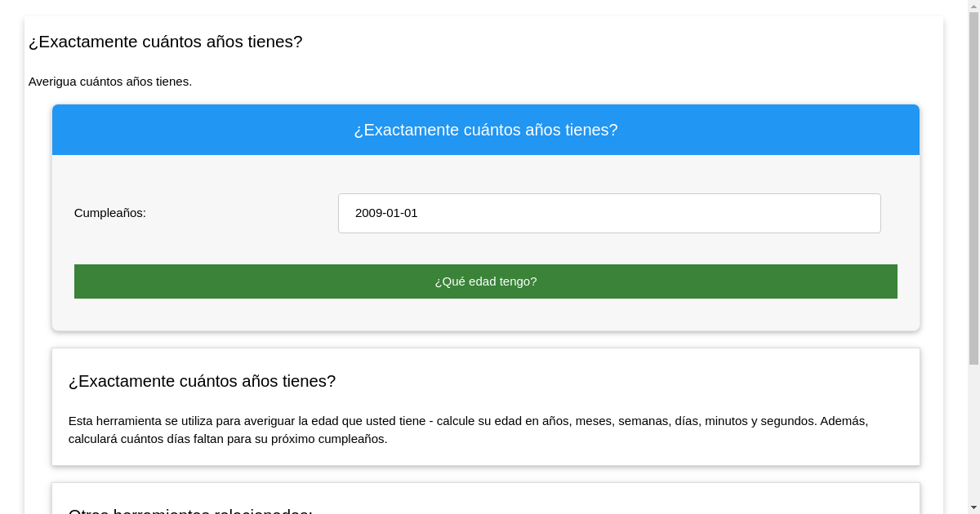Select the main page heading at the top

click(x=165, y=42)
